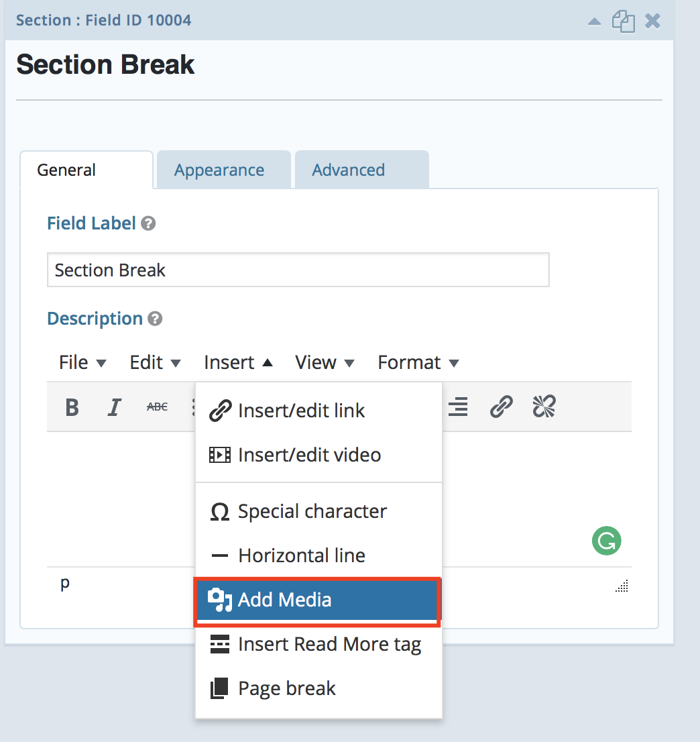Open the View dropdown menu

click(325, 362)
